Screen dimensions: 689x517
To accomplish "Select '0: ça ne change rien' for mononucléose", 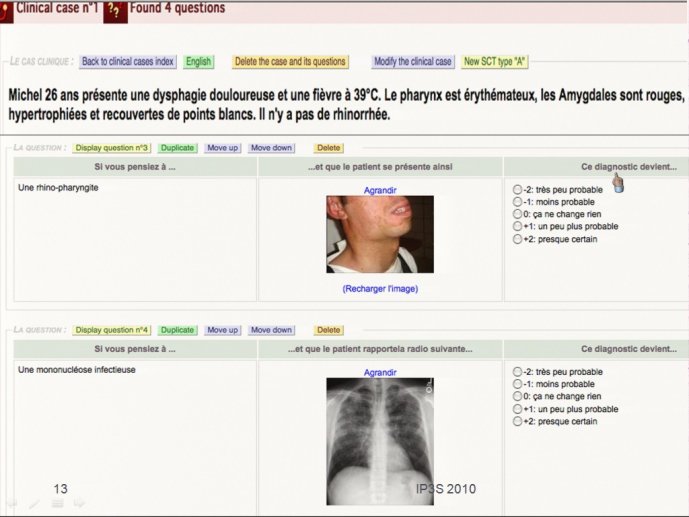I will tap(517, 396).
